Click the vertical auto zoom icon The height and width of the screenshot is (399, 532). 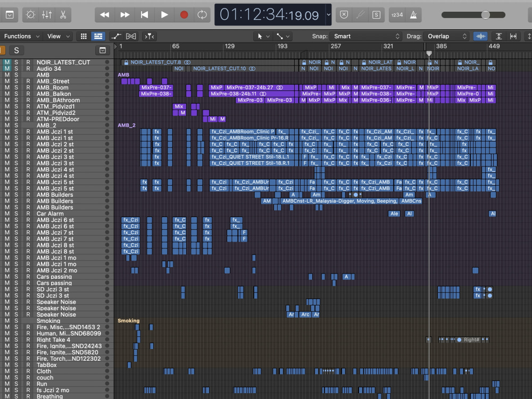499,36
